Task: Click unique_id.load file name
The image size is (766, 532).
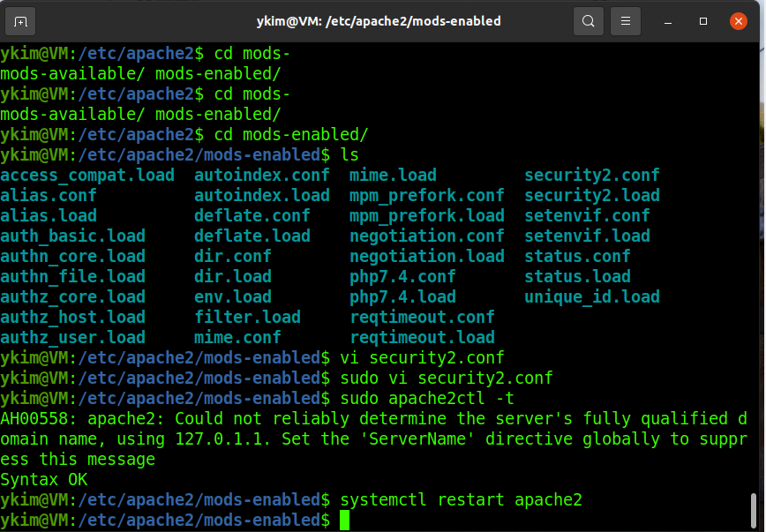Action: [x=592, y=297]
